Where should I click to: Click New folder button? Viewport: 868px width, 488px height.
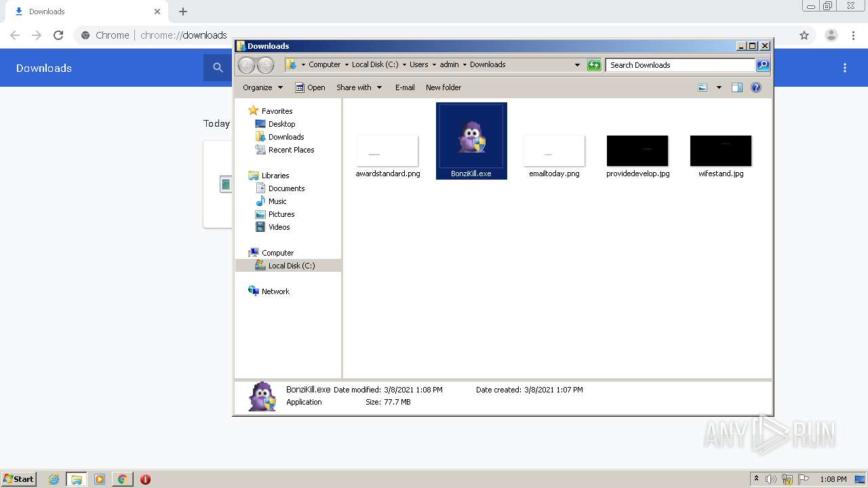click(443, 87)
